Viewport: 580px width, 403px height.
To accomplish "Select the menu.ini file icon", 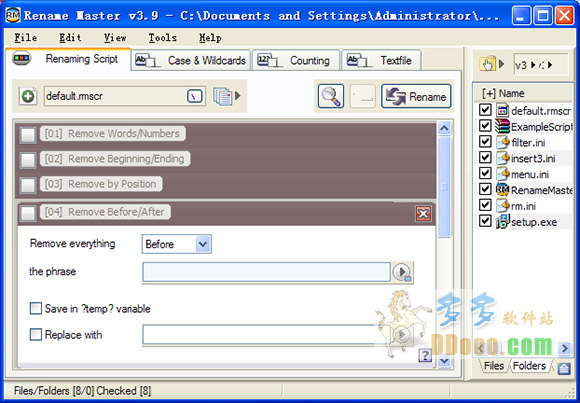I will [x=503, y=174].
